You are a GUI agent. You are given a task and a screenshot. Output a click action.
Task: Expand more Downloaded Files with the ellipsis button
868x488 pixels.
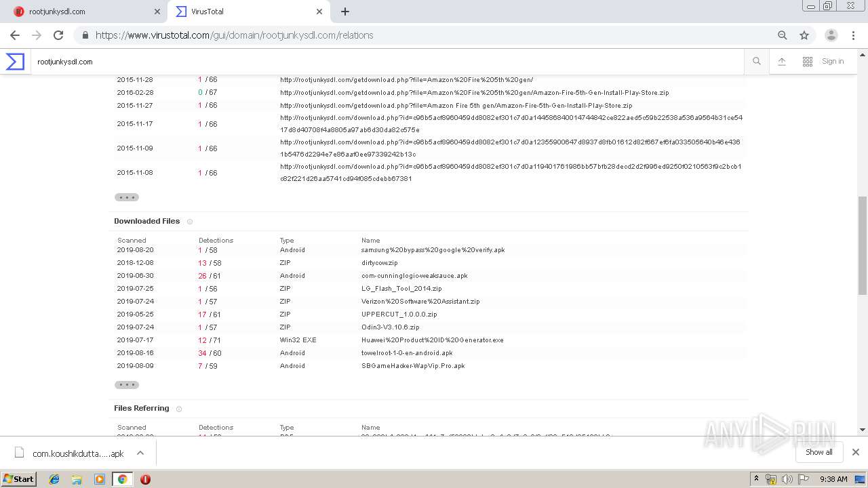coord(127,385)
